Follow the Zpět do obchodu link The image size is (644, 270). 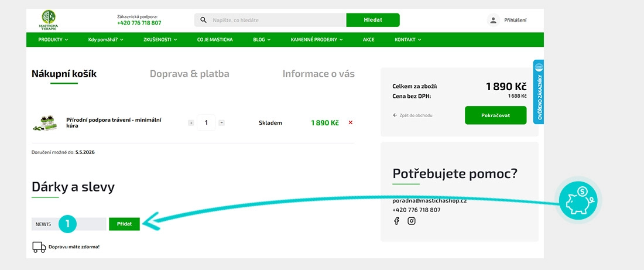(x=416, y=115)
